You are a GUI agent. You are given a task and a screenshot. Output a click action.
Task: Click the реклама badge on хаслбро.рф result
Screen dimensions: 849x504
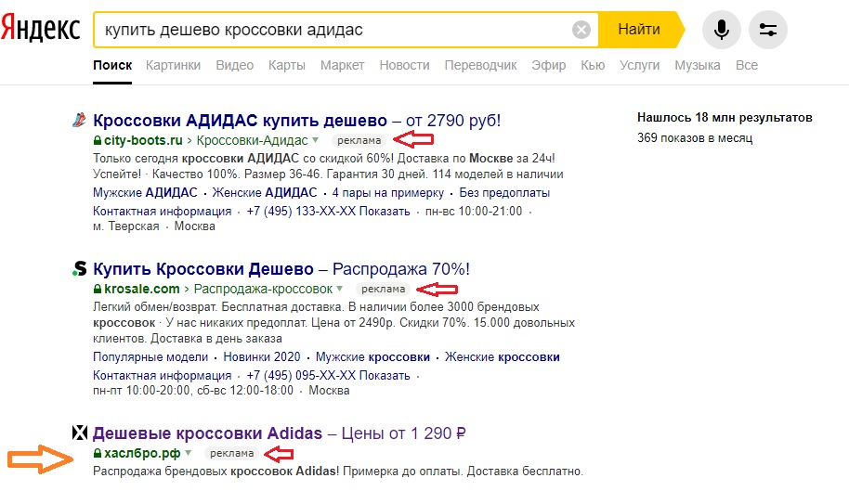click(231, 453)
